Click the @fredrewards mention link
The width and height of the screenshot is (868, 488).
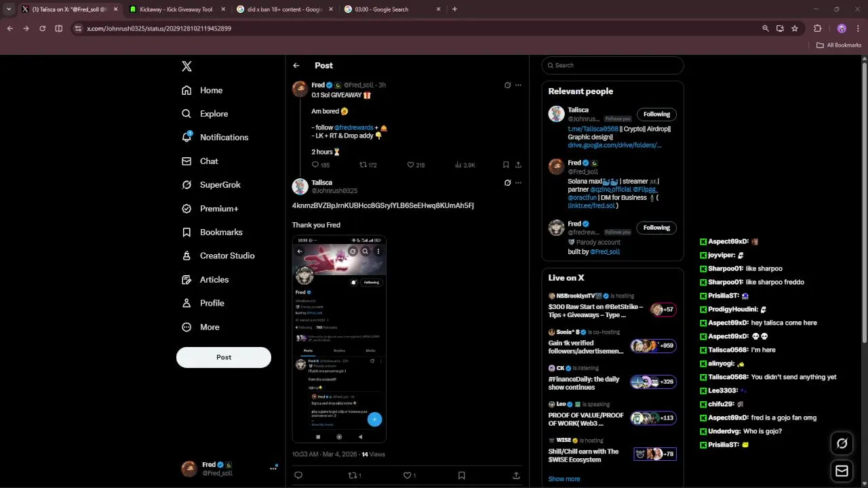click(x=353, y=127)
